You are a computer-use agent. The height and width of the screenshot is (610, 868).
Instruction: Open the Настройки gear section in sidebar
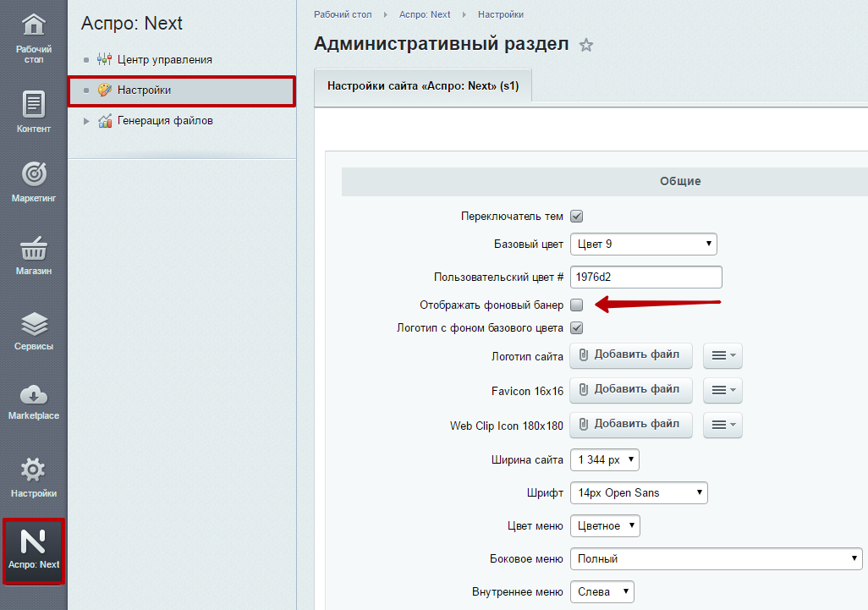click(33, 477)
